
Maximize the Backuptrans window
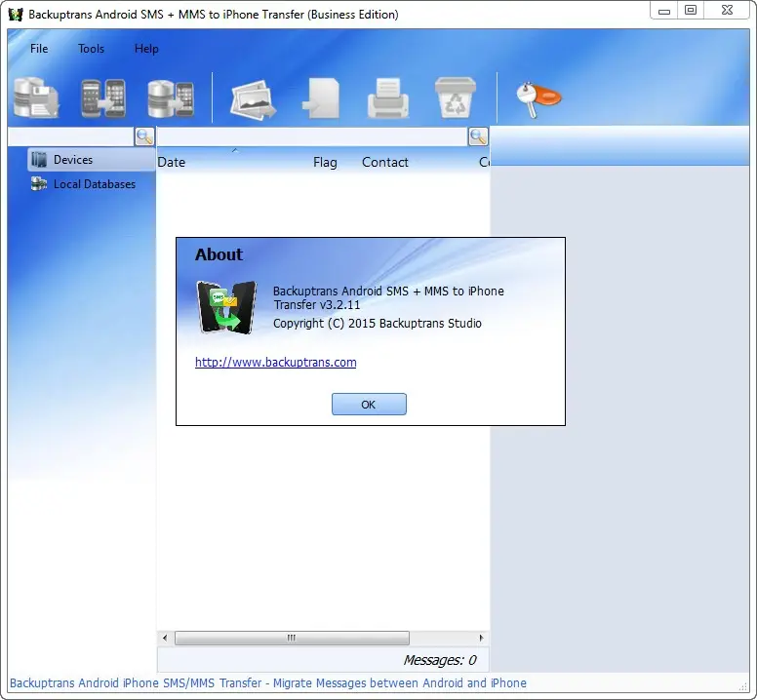coord(691,11)
